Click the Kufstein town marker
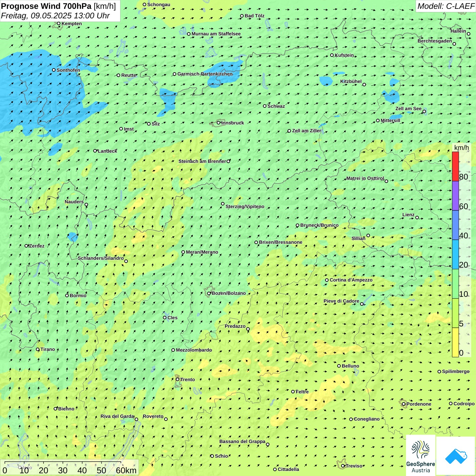 (x=332, y=55)
